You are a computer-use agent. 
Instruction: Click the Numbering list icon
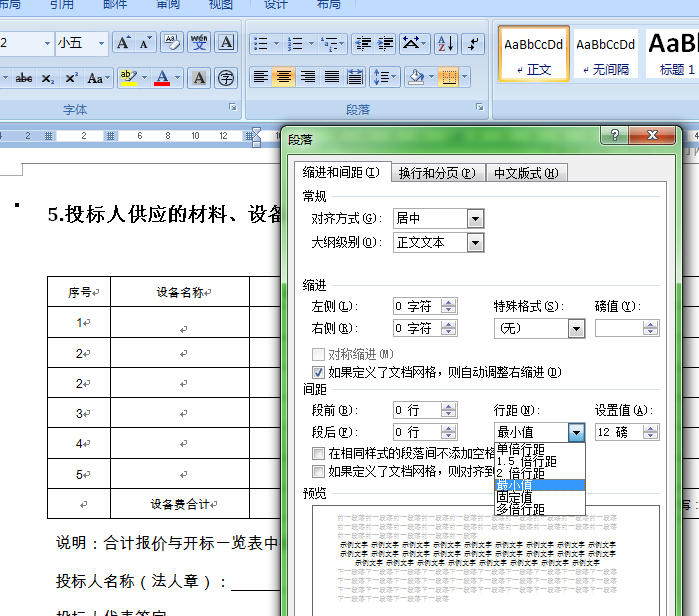point(295,44)
